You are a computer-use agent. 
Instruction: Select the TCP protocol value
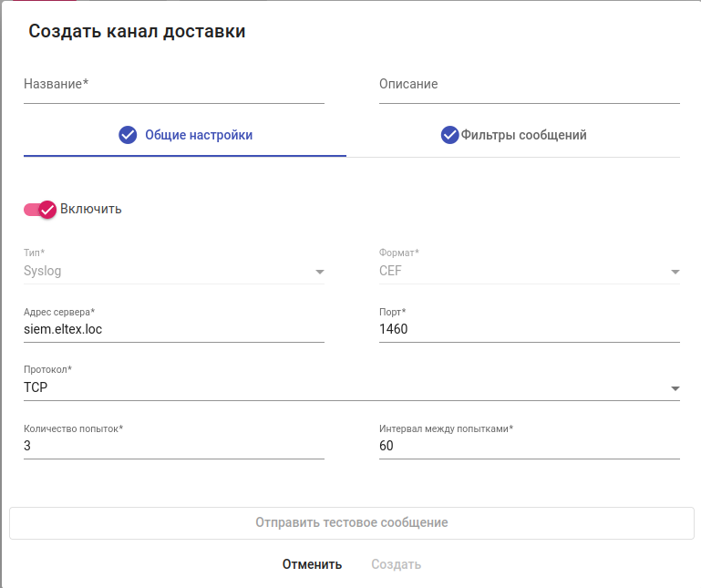[x=36, y=387]
